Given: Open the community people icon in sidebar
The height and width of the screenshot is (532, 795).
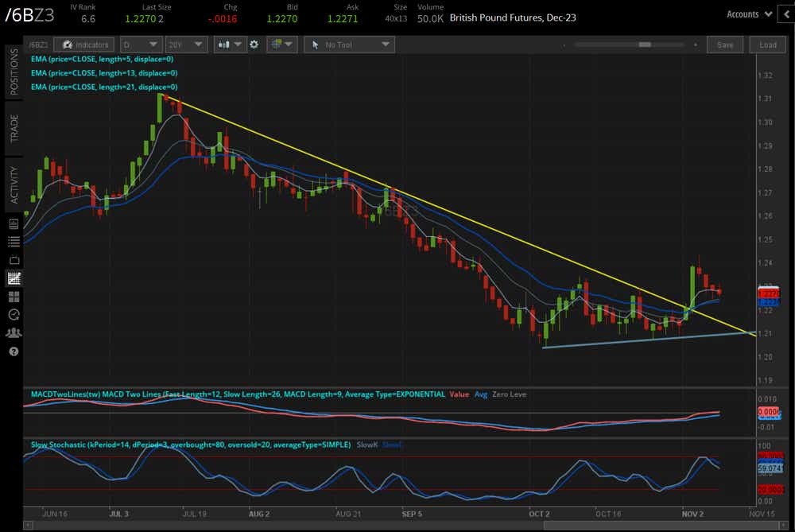Looking at the screenshot, I should 14,332.
